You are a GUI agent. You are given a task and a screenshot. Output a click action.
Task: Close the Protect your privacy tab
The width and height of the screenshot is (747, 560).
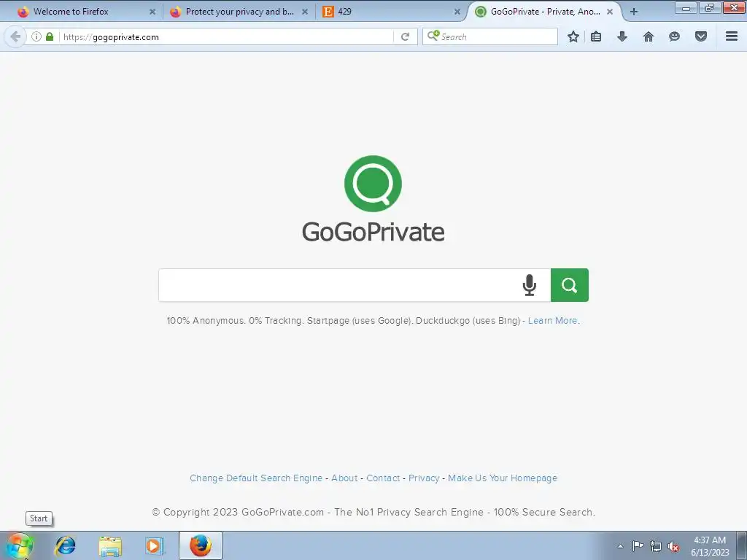(305, 12)
